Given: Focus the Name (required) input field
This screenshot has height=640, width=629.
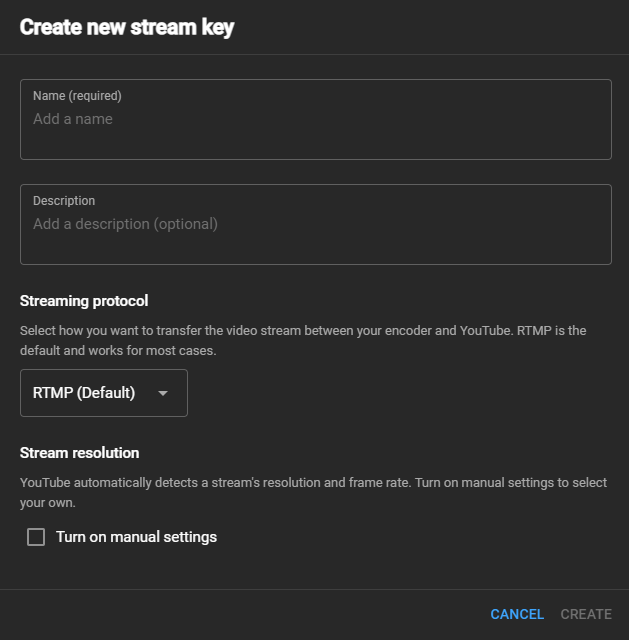Looking at the screenshot, I should 316,119.
